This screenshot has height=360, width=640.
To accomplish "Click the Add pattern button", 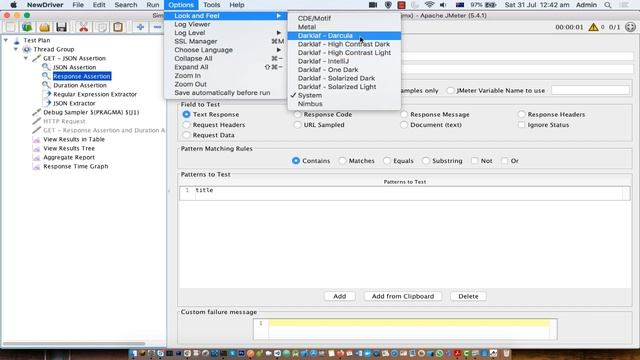I will [340, 296].
